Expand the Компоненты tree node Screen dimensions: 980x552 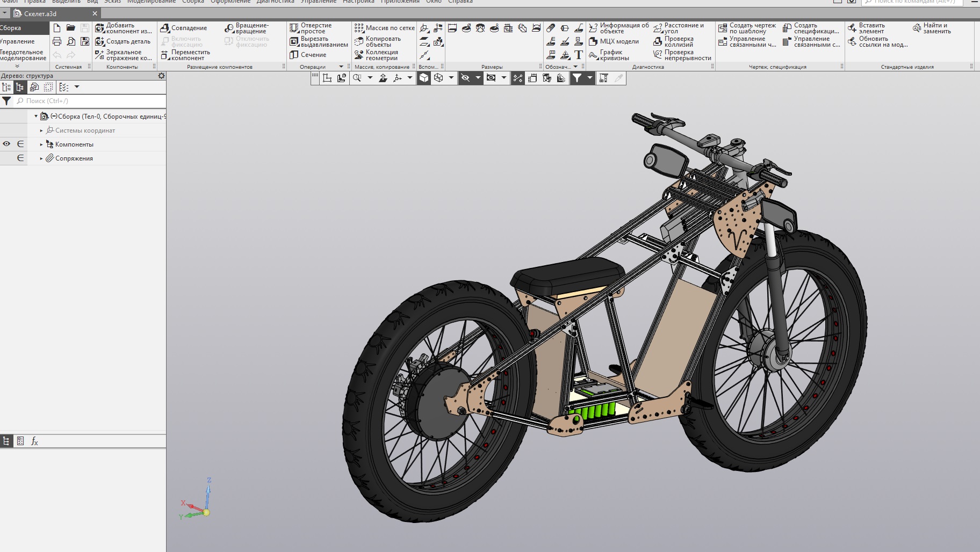point(41,144)
